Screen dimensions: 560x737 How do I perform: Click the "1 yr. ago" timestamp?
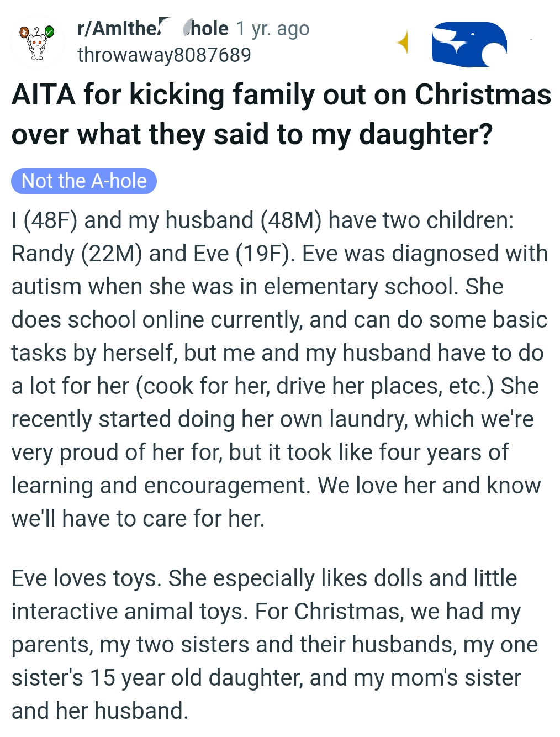(x=273, y=29)
